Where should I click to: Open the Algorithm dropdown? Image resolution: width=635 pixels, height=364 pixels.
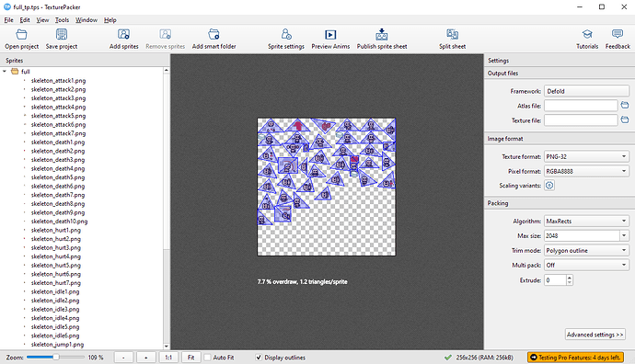click(587, 222)
